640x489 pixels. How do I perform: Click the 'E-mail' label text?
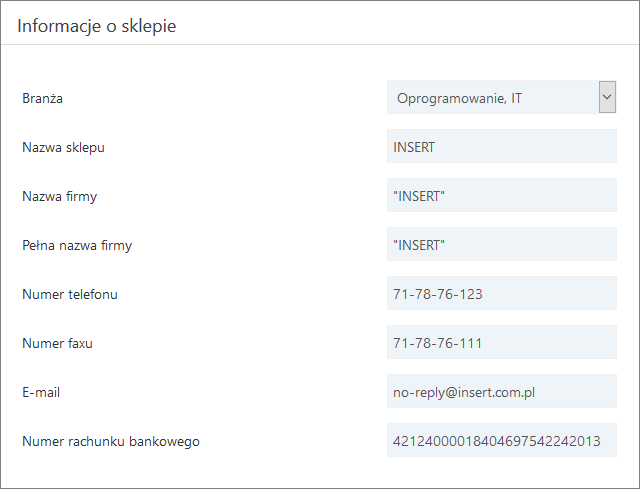[x=41, y=392]
